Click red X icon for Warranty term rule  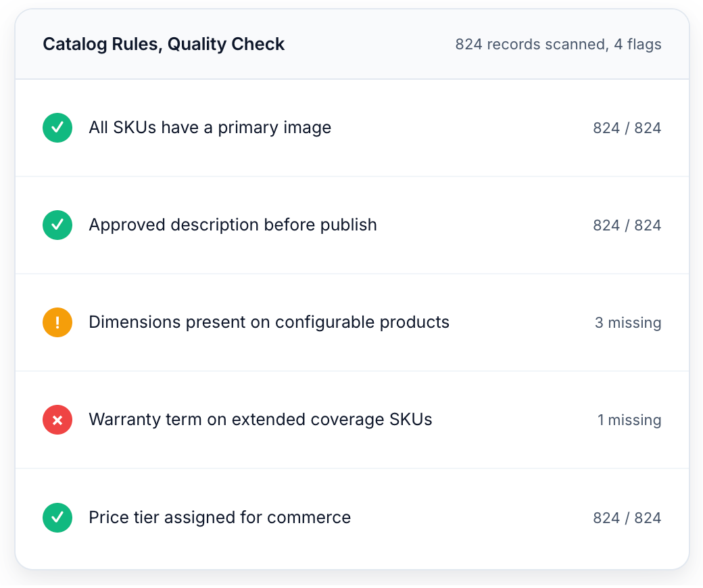coord(57,420)
